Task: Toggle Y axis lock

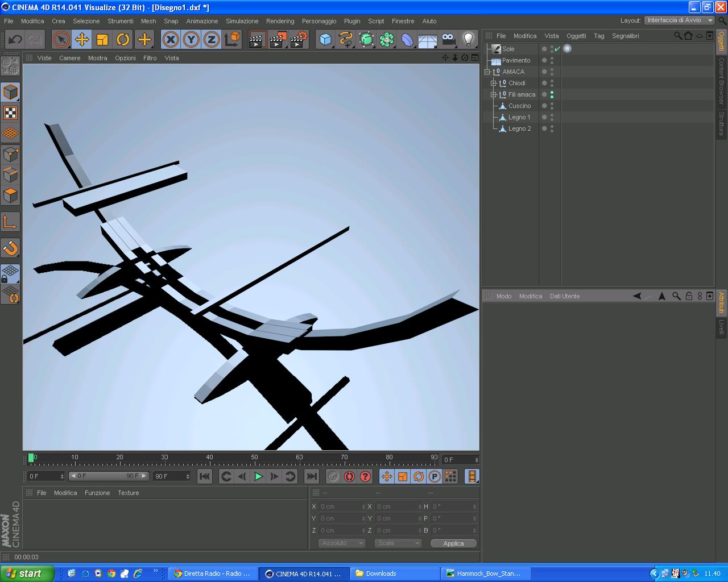Action: pyautogui.click(x=191, y=39)
